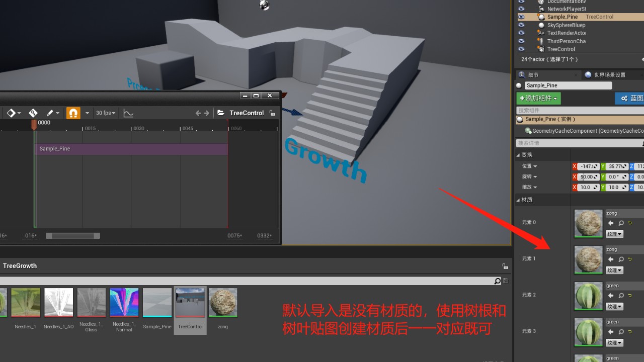644x362 pixels.
Task: Click the actor name field Sample_Pine
Action: (x=569, y=85)
